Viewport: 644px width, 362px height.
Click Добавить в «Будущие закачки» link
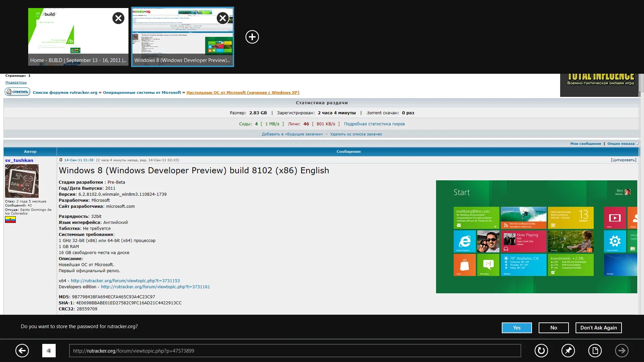point(292,134)
